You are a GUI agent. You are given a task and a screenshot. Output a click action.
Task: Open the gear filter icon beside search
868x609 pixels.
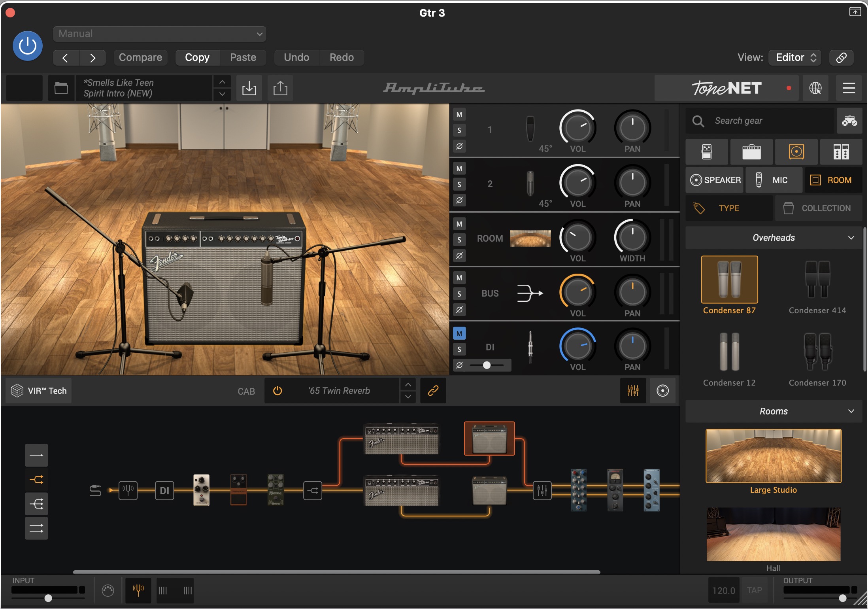click(849, 121)
